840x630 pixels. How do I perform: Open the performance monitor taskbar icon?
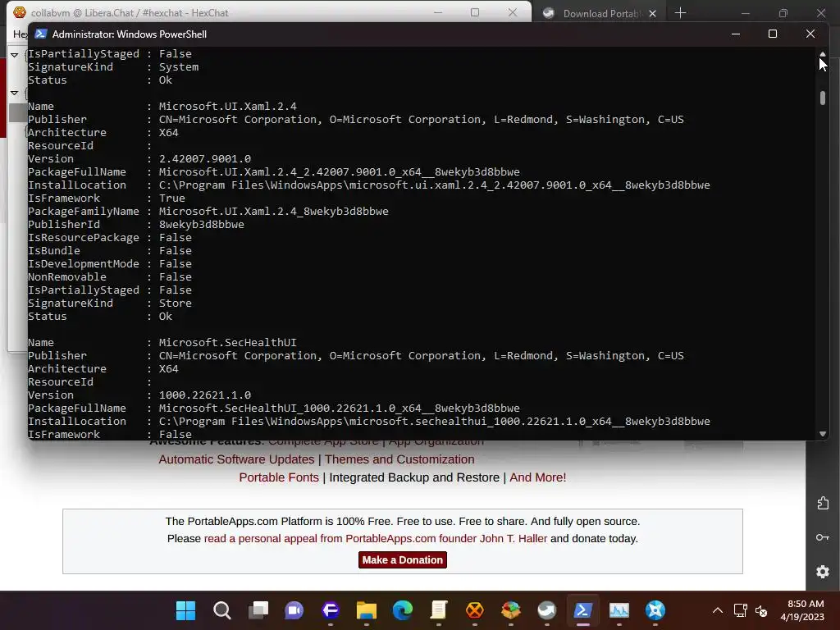tap(619, 610)
